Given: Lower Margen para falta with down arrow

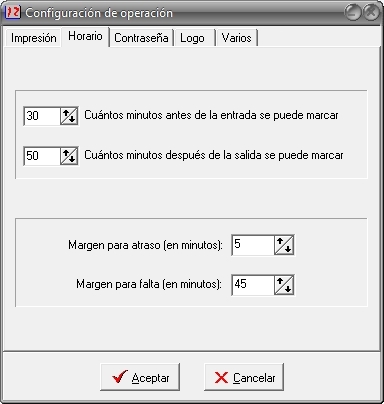Looking at the screenshot, I should pos(288,288).
